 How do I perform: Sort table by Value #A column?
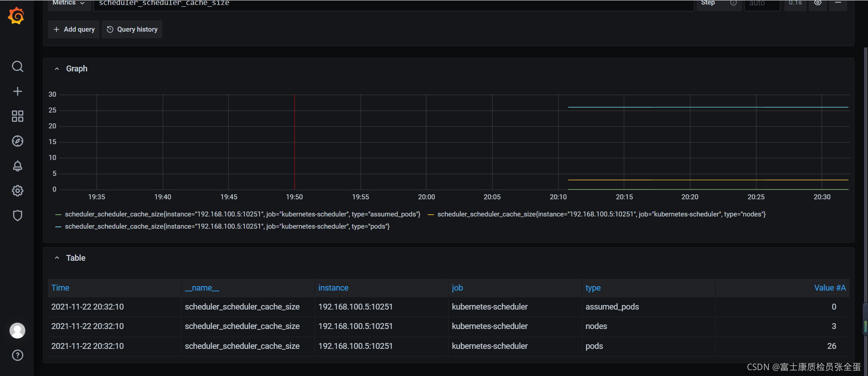830,288
